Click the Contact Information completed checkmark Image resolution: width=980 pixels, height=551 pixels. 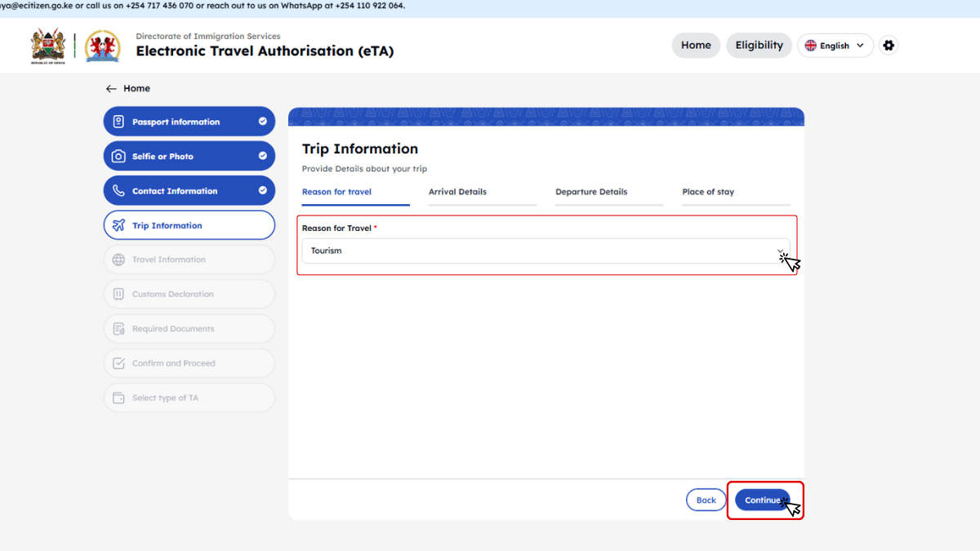pos(262,190)
